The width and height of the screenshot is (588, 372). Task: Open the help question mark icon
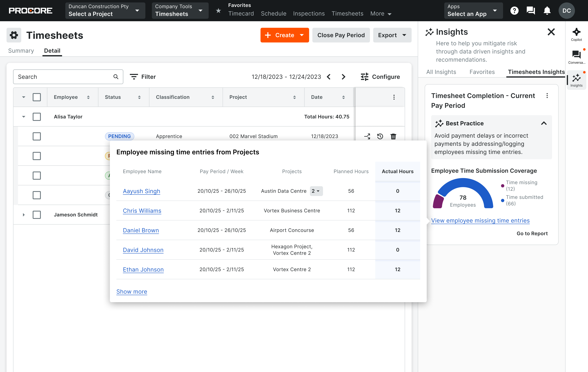(514, 10)
